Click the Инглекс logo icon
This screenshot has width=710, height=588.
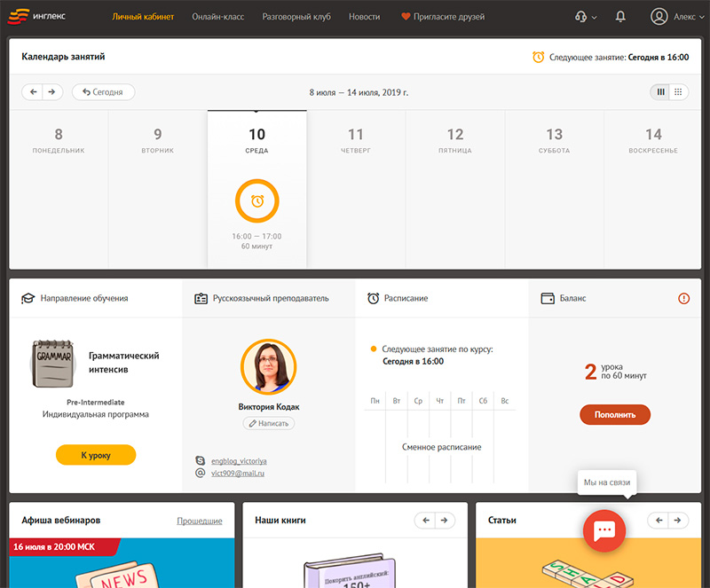20,16
